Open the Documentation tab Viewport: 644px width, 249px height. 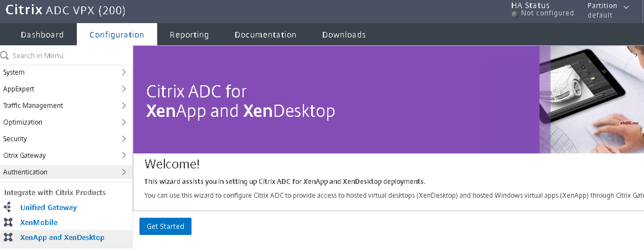click(x=265, y=35)
